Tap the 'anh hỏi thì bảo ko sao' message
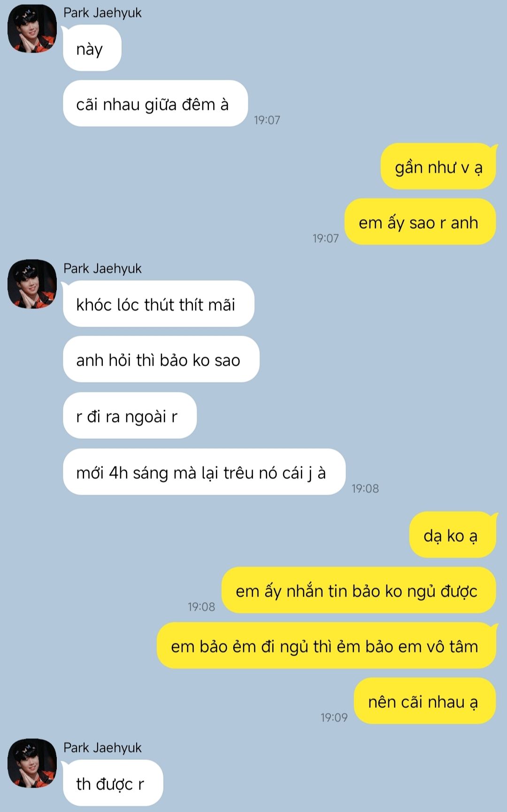 [161, 360]
